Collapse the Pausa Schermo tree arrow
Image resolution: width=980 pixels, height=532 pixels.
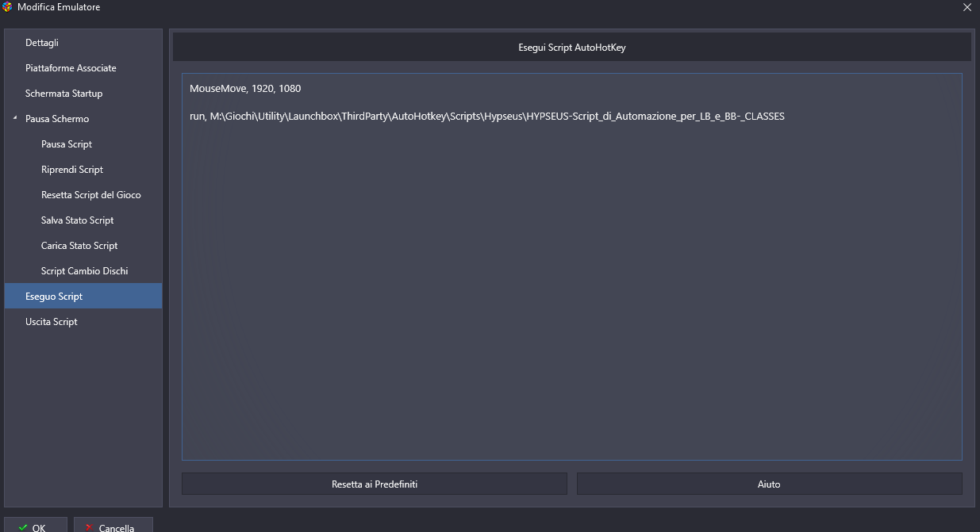(15, 119)
